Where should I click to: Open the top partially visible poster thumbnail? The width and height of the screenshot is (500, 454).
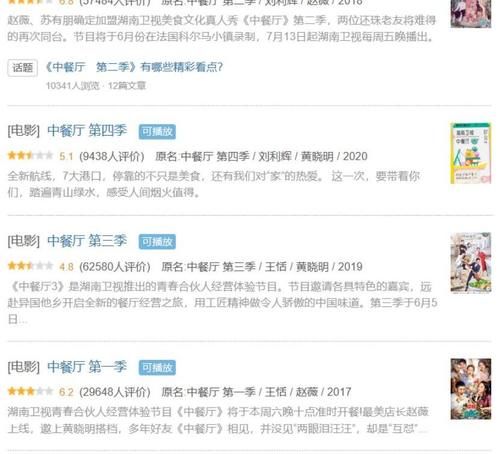tap(471, 14)
